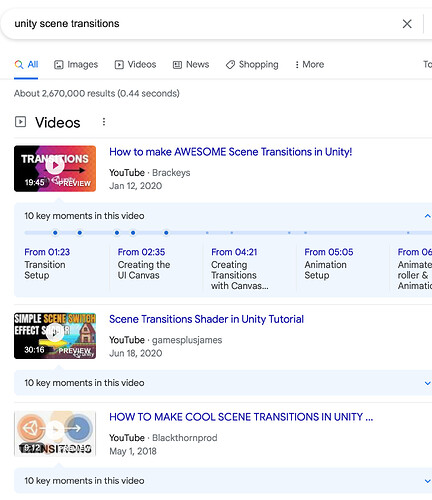Click the first dot on the key moments timeline
The height and width of the screenshot is (500, 432).
coord(55,233)
